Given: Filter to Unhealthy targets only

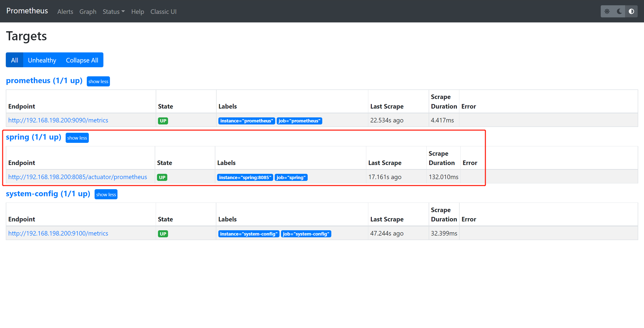Looking at the screenshot, I should 42,60.
